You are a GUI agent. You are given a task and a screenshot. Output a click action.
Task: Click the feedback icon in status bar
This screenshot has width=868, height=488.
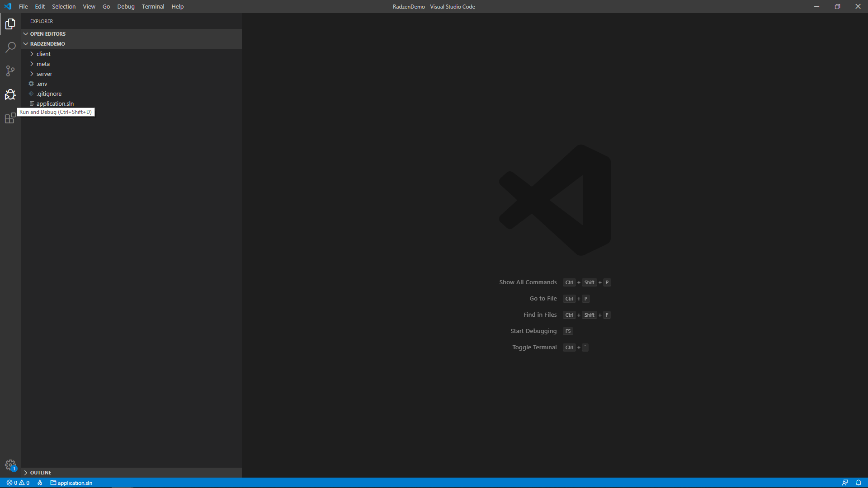845,483
